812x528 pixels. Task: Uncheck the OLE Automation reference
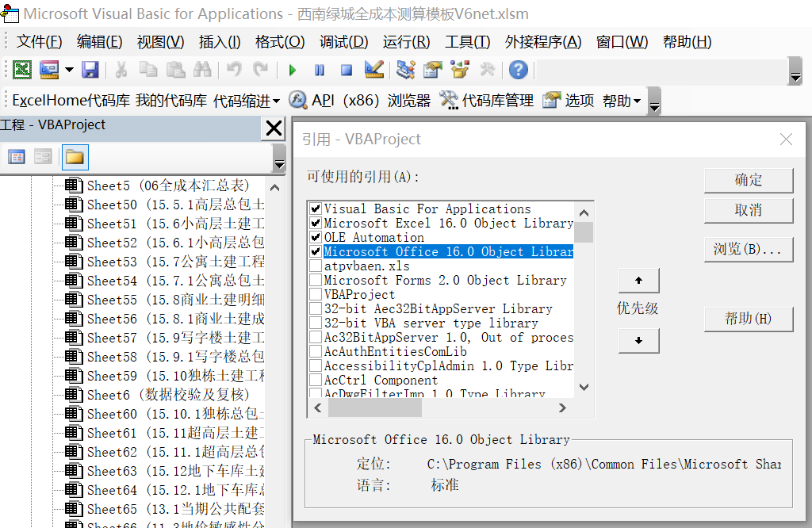pyautogui.click(x=315, y=237)
